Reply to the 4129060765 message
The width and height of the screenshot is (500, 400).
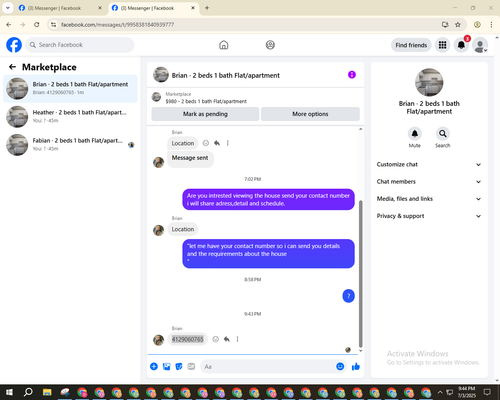[x=227, y=339]
